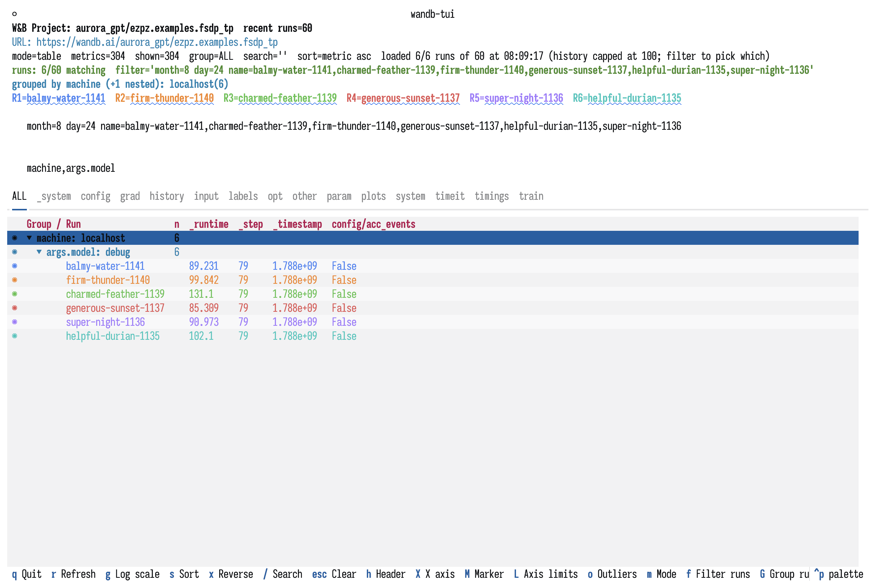
Task: Sort by the _step column header
Action: click(x=251, y=224)
